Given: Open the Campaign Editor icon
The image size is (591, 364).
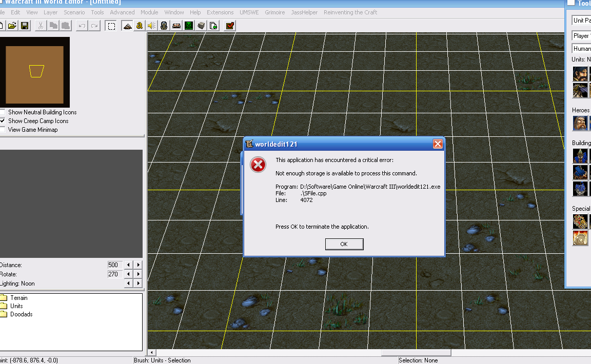Looking at the screenshot, I should [x=176, y=26].
